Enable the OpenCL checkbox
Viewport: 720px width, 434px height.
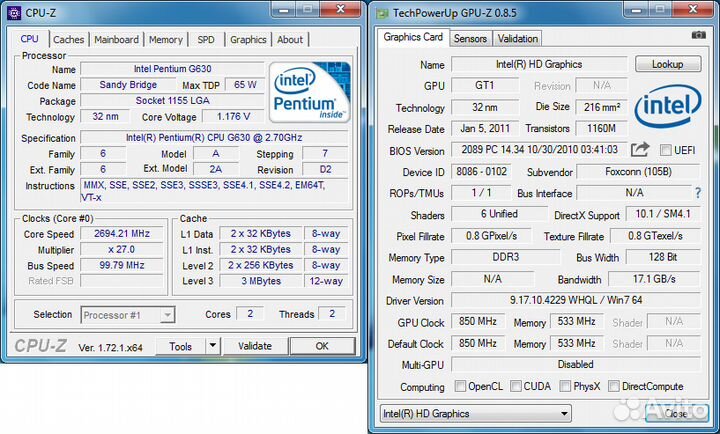click(460, 386)
